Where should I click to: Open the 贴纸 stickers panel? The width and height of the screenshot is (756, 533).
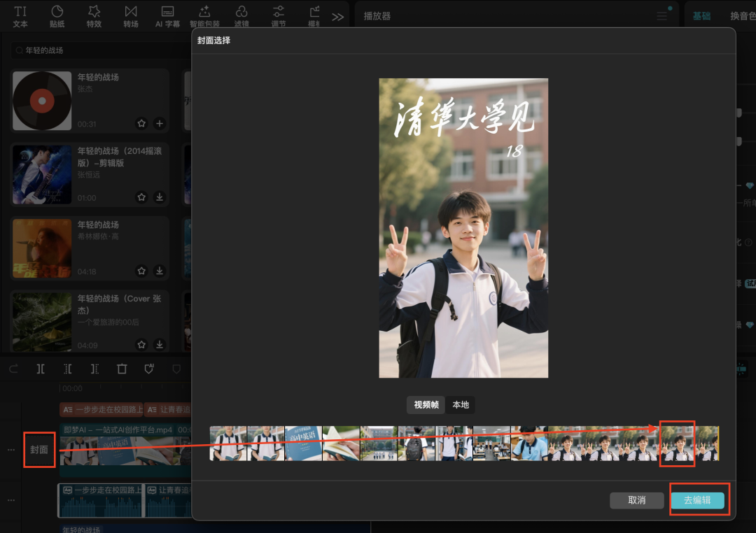pos(57,15)
